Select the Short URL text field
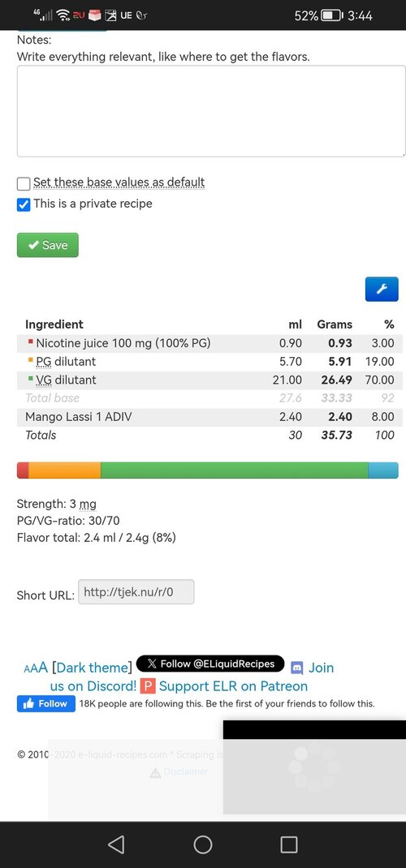406x868 pixels. 136,591
